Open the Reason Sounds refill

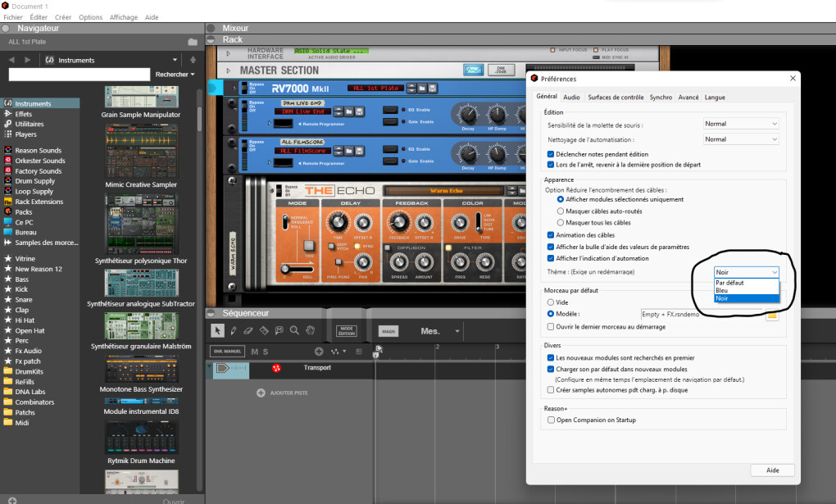tap(38, 151)
